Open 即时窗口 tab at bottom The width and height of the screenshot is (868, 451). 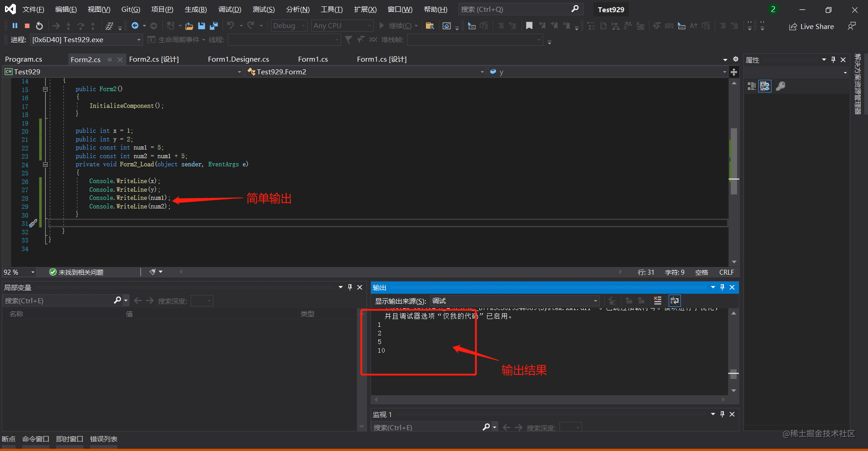(70, 439)
